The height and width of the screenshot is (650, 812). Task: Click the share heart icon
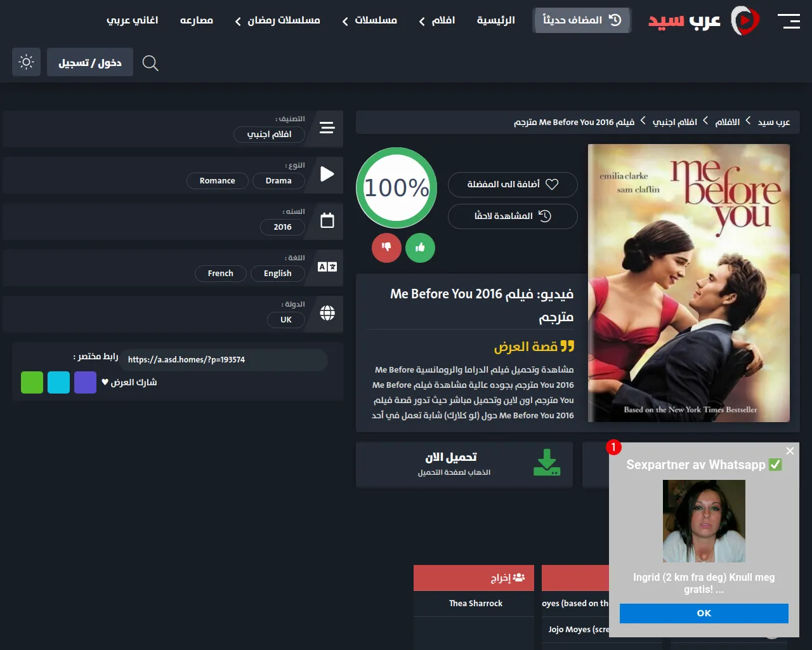point(105,382)
